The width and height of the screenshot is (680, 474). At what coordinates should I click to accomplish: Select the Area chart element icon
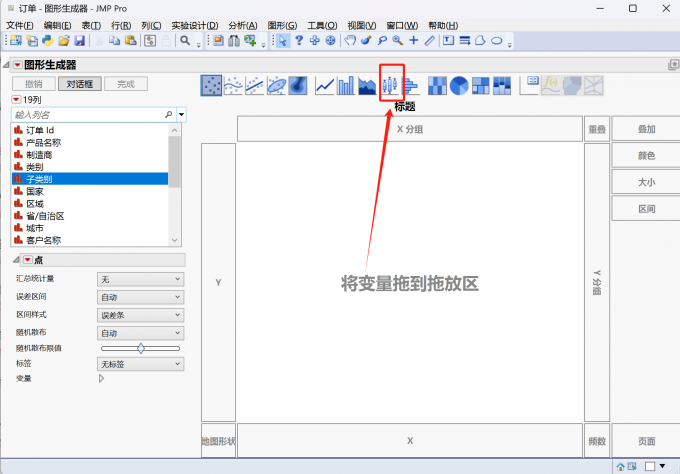(367, 85)
